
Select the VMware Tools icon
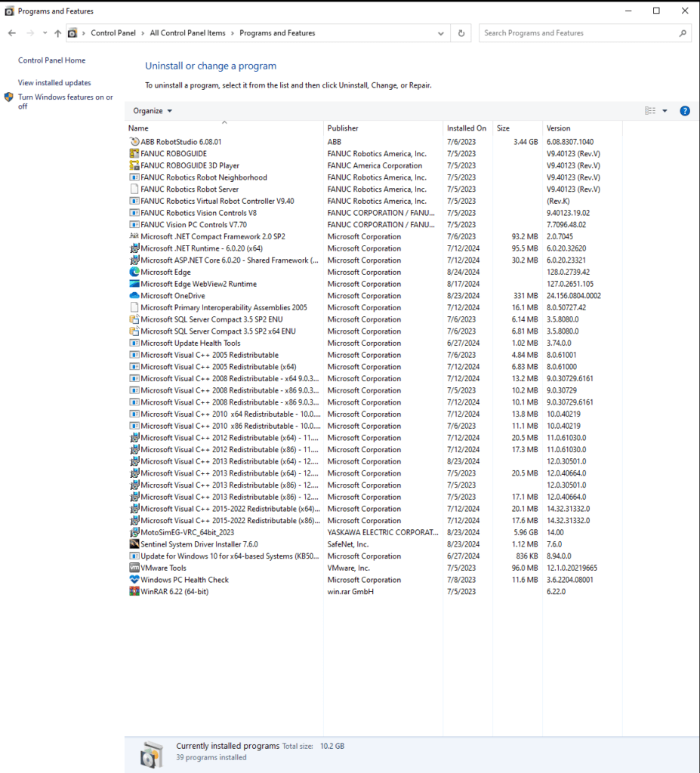134,568
